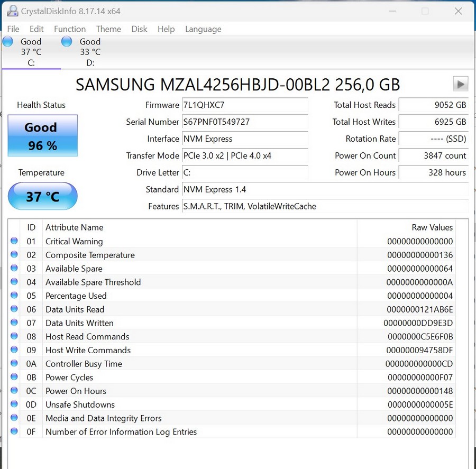476x469 pixels.
Task: Open the Help menu
Action: click(x=166, y=29)
